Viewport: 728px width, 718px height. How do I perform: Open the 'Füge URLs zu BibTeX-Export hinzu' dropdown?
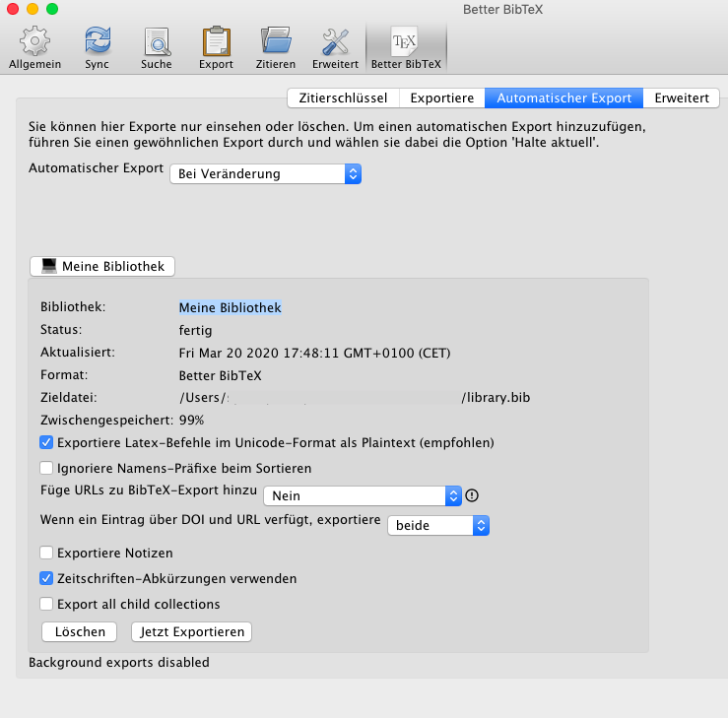click(363, 495)
